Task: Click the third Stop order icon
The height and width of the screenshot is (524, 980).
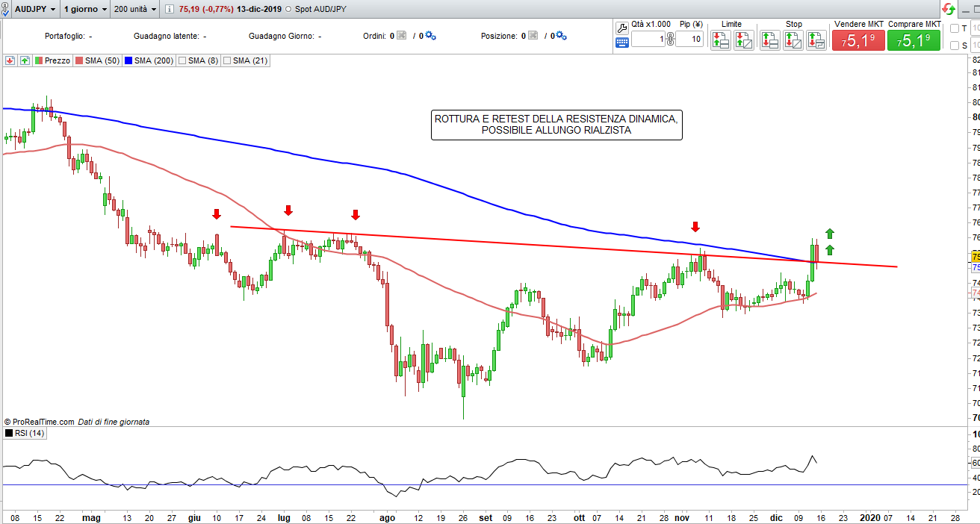Action: pos(816,40)
